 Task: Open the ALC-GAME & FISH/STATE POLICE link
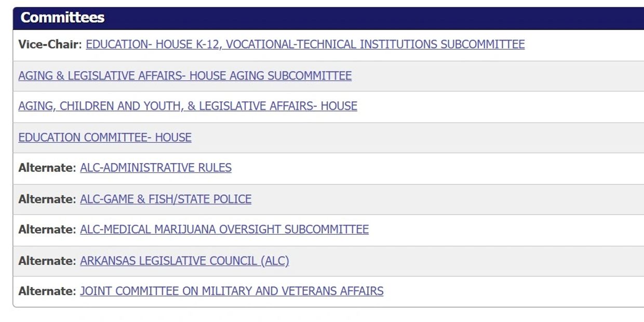[x=166, y=199]
